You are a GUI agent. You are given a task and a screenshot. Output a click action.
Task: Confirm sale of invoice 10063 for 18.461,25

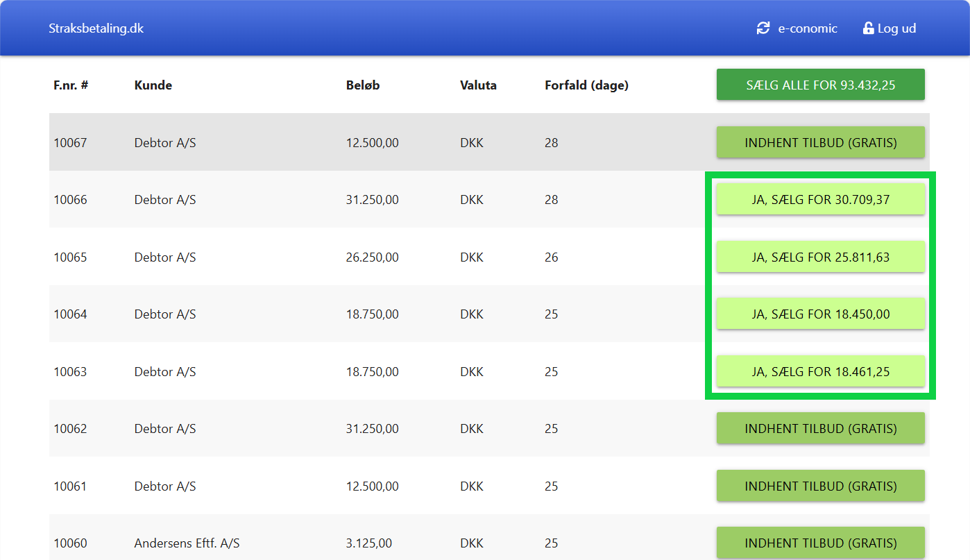(x=820, y=372)
